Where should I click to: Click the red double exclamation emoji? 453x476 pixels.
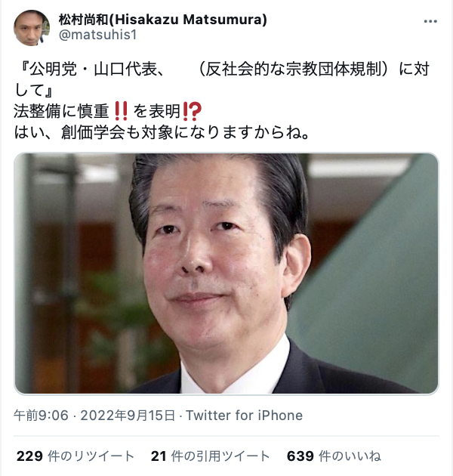pyautogui.click(x=121, y=111)
